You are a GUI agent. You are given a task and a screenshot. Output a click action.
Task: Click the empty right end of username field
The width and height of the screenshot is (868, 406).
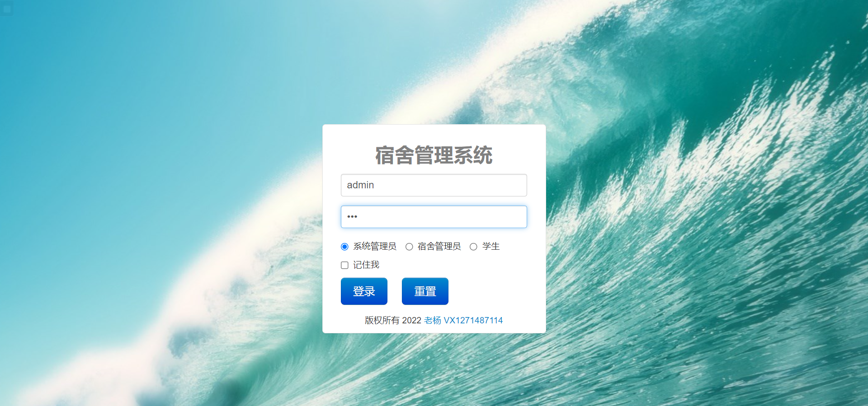point(506,185)
